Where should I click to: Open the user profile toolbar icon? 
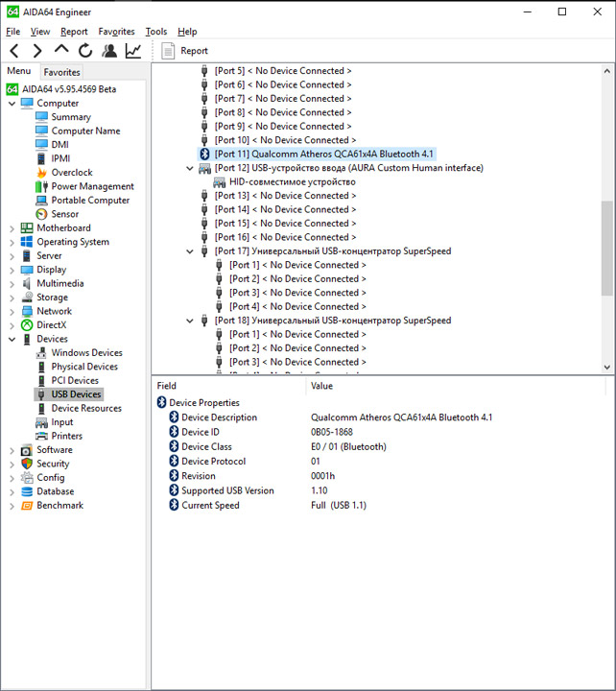click(109, 51)
